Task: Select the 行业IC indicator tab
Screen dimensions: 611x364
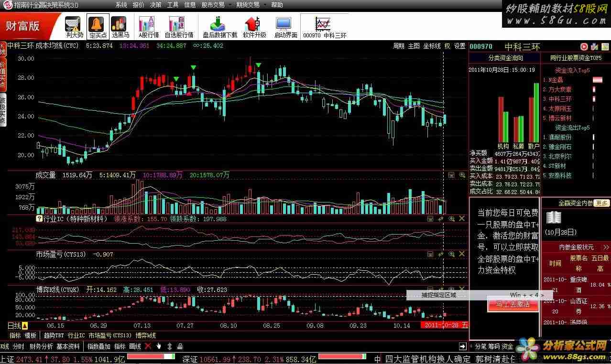Action: tap(76, 335)
